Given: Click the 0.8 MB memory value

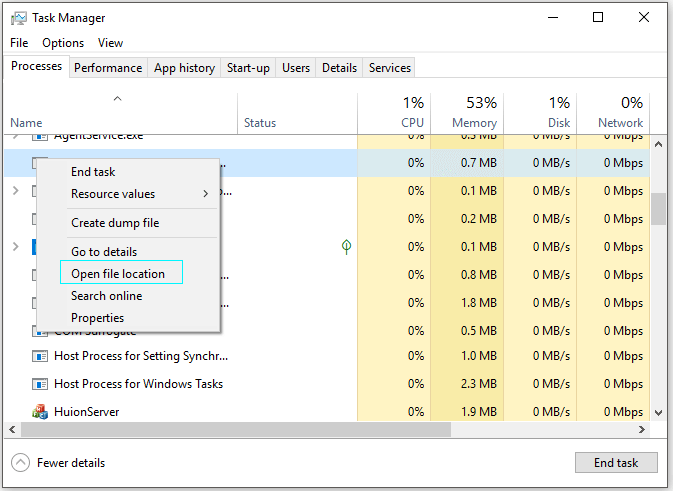Looking at the screenshot, I should coord(479,275).
